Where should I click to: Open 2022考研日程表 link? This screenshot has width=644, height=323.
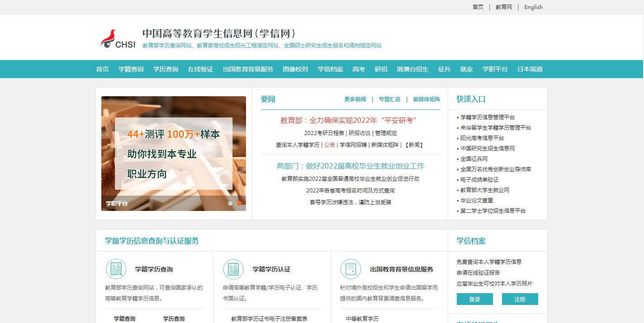pos(324,133)
